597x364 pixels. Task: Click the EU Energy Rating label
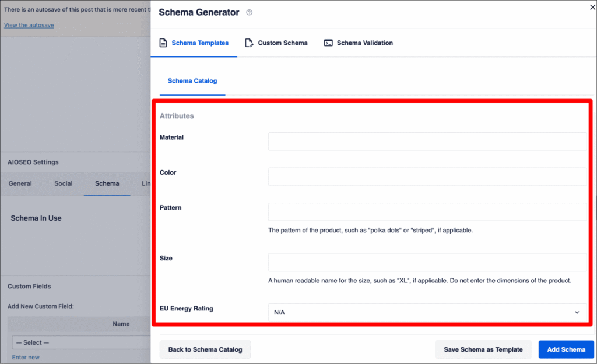coord(186,309)
